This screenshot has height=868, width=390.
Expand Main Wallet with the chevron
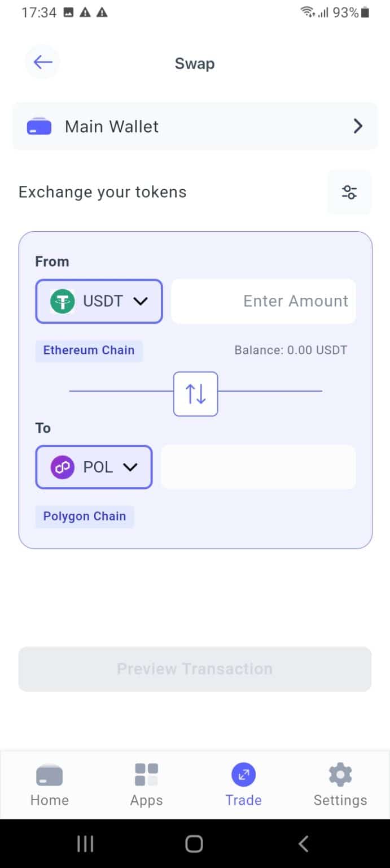click(357, 126)
